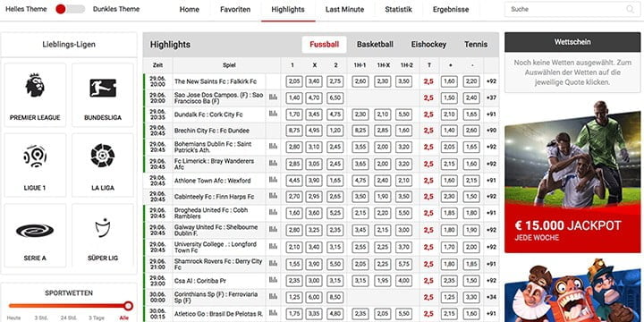Screen dimensions: 644x322
Task: Choose under 2,5 odds 3,30 for Corinthians
Action: (471, 297)
